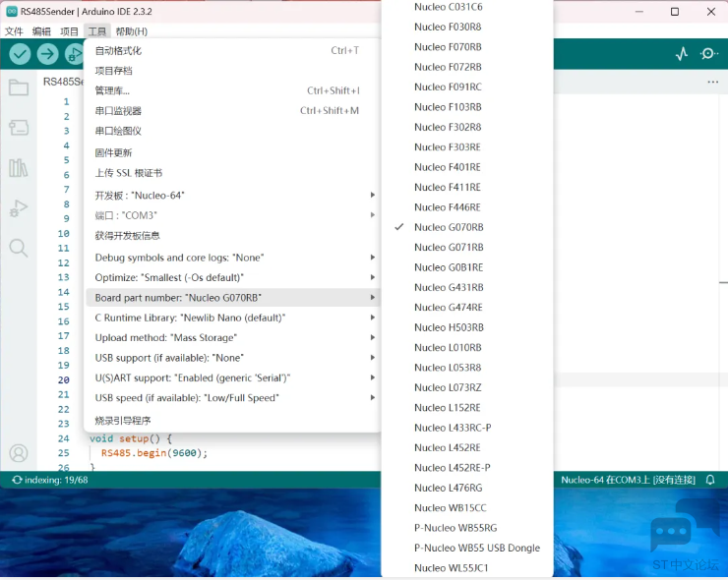Click the 工具 menu
Viewport: 728px width, 580px height.
coord(97,31)
